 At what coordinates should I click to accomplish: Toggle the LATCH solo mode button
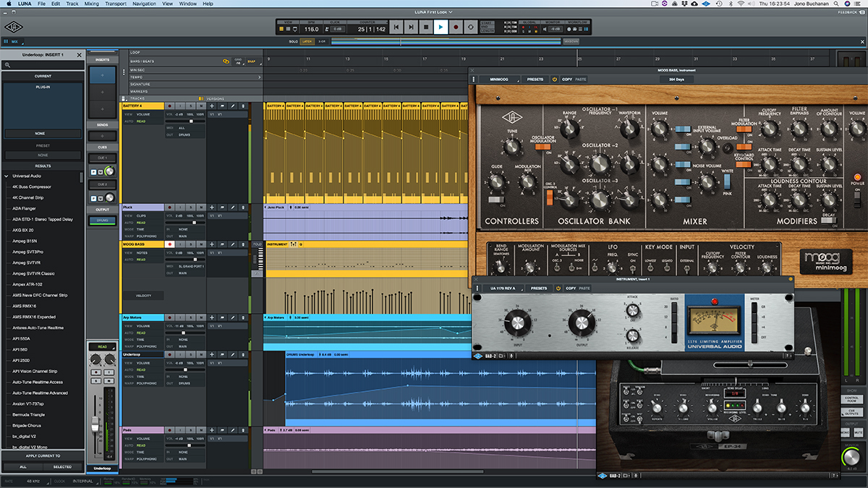[307, 41]
